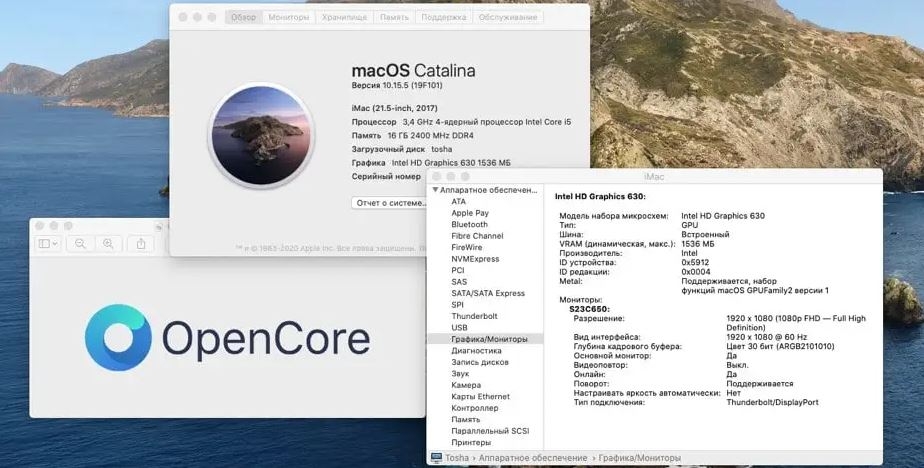Screen dimensions: 924x468
Task: Select SPI in the sidebar
Action: click(x=457, y=305)
